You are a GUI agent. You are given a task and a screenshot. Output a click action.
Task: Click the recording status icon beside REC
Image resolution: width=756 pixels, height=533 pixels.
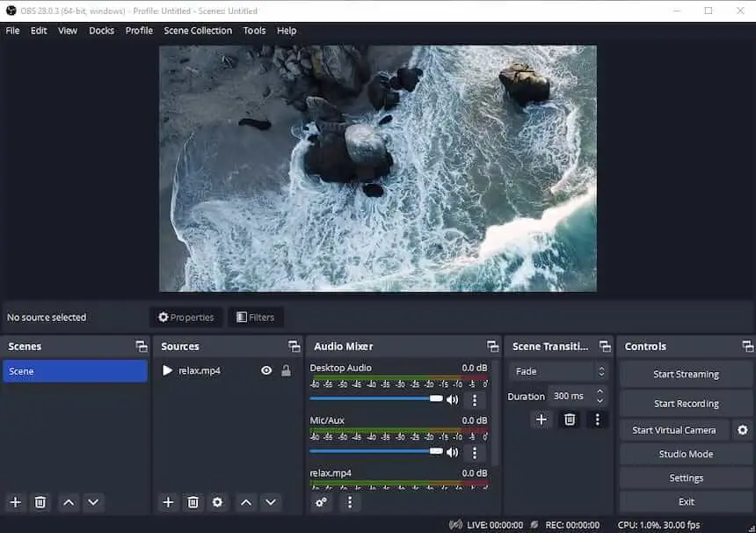coord(534,525)
